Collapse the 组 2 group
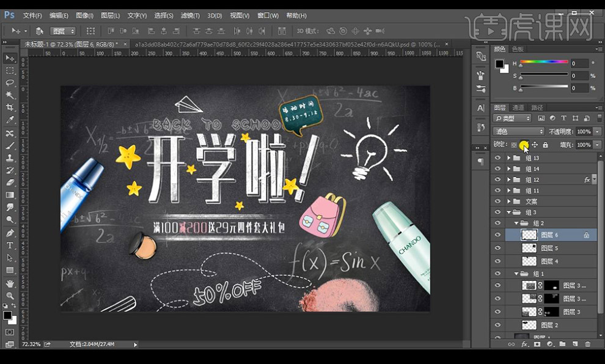 pos(516,223)
